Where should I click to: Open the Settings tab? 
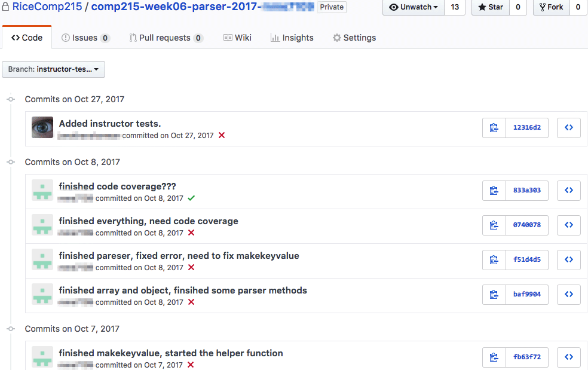pyautogui.click(x=354, y=38)
